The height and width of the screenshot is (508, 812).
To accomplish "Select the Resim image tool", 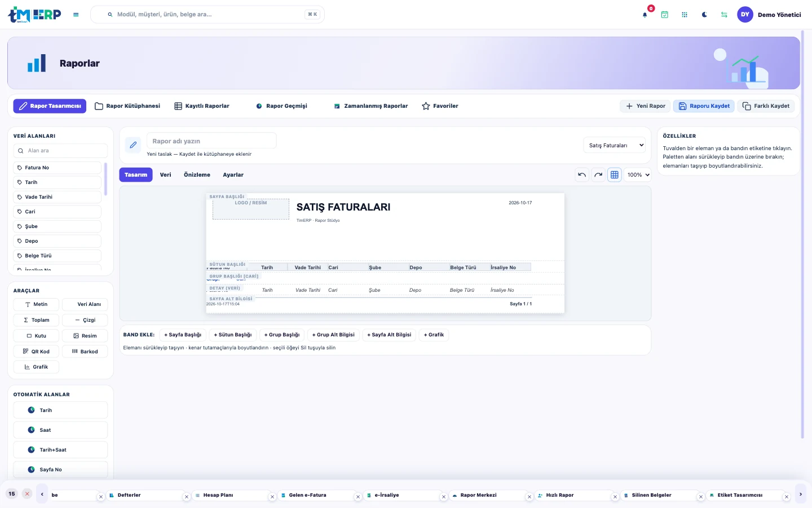I will click(x=85, y=336).
